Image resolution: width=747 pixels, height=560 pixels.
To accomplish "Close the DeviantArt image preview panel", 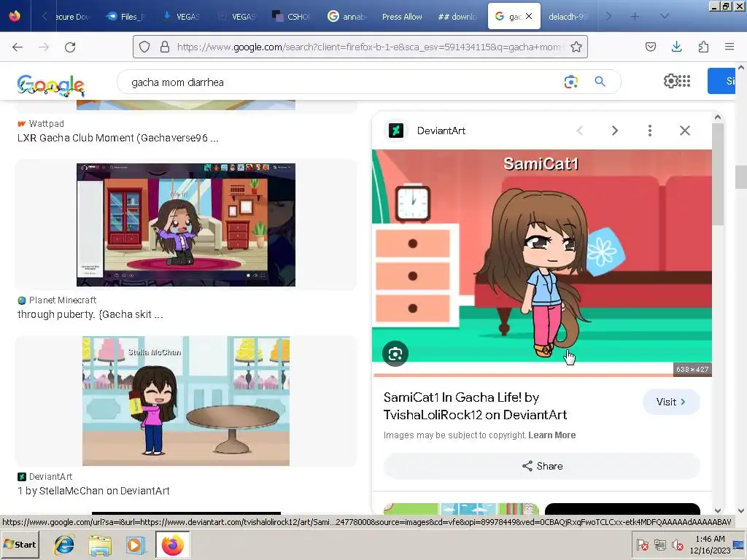I will coord(684,131).
